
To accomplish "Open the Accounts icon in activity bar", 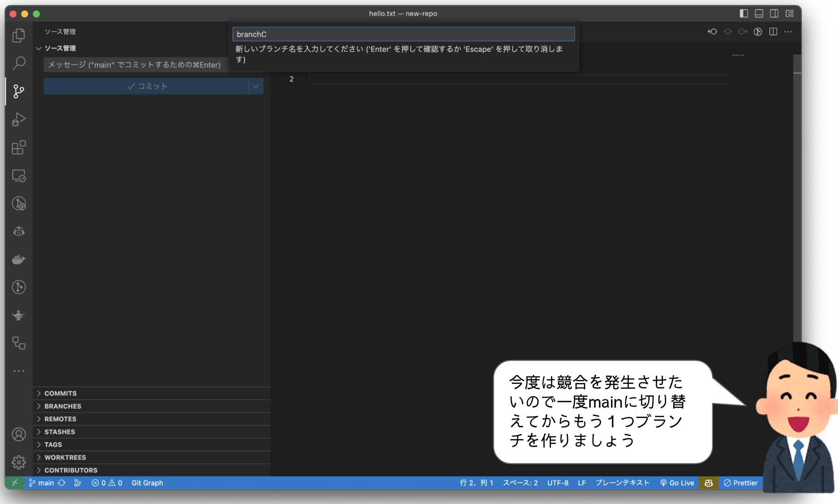I will pos(19,434).
